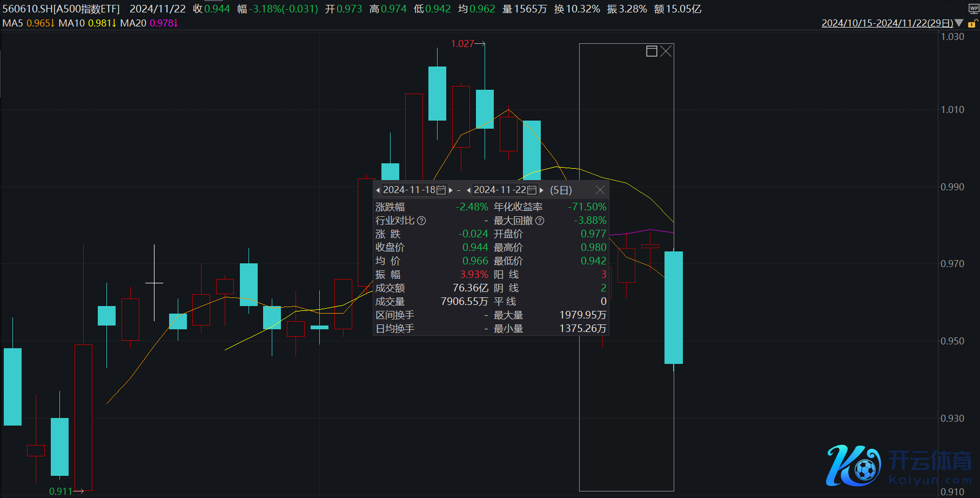Expand the date range dropdown arrow
The width and height of the screenshot is (980, 498).
[959, 23]
